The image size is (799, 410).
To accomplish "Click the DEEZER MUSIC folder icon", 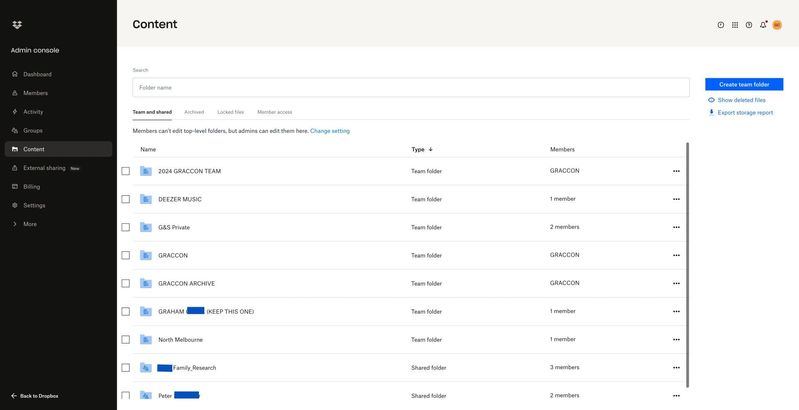I will click(x=146, y=199).
